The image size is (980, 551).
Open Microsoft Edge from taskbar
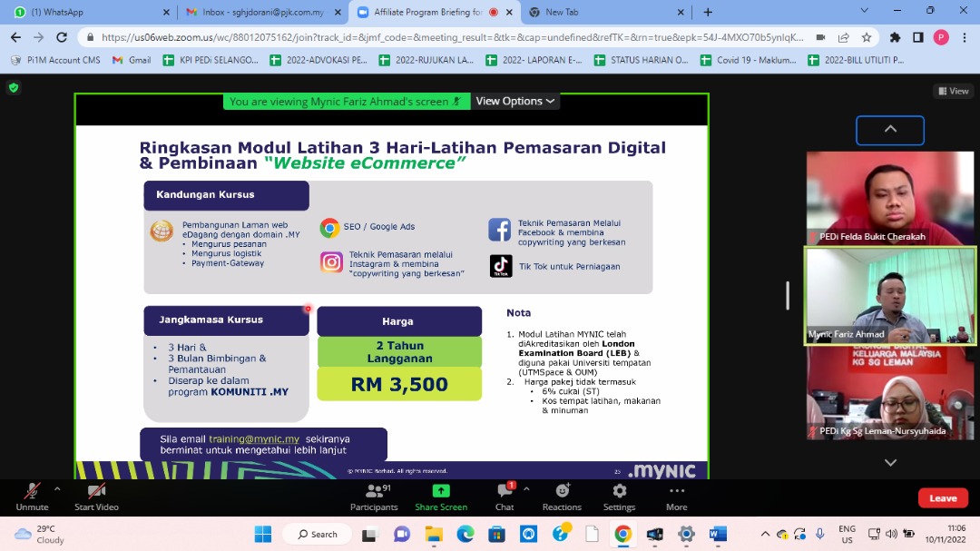465,534
